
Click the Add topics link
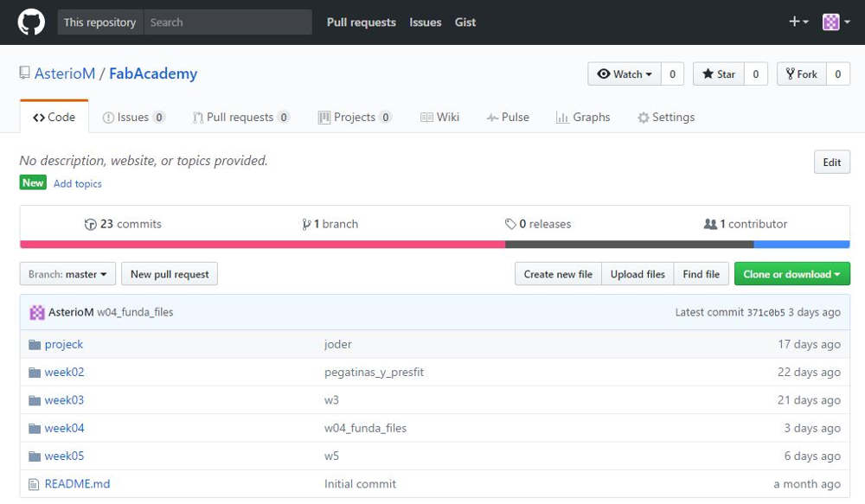[x=77, y=183]
